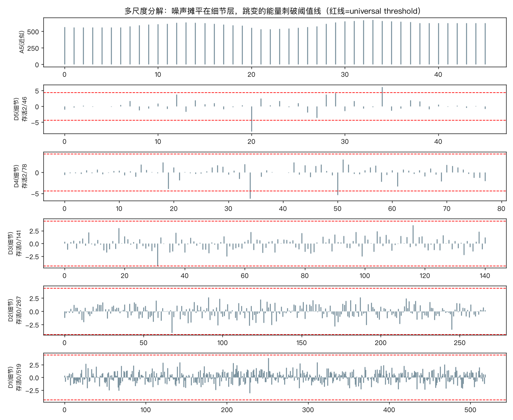Screen dimensions: 513x420
Task: Click the x-tick 40 under the D5 plot
Action: (x=438, y=141)
